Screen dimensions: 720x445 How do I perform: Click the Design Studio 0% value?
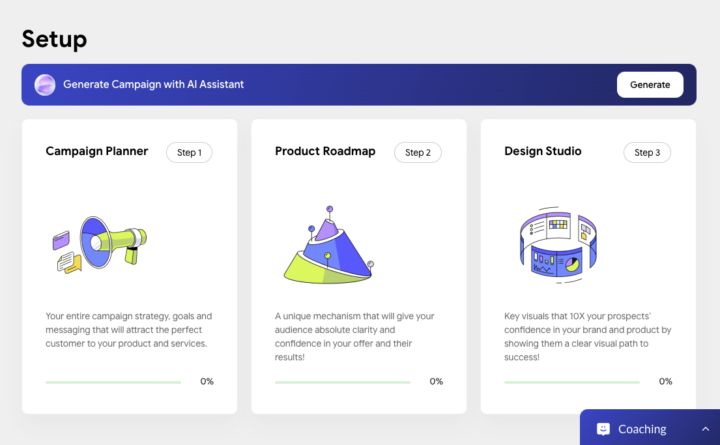[x=665, y=381]
